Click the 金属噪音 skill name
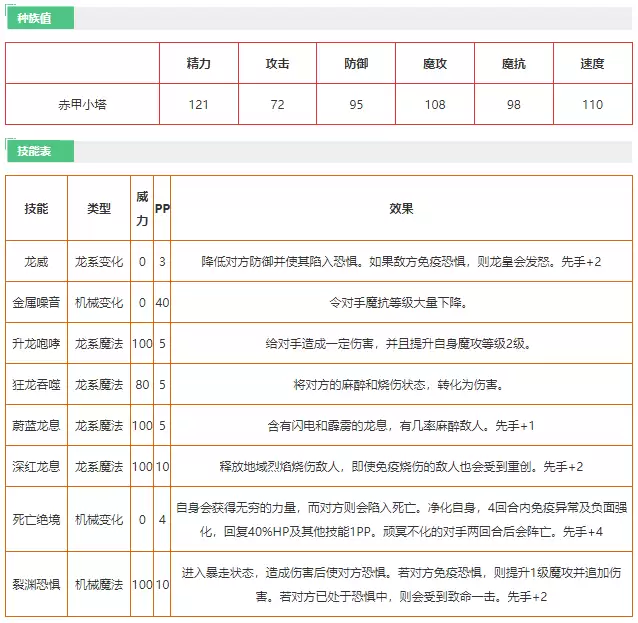 [x=37, y=301]
